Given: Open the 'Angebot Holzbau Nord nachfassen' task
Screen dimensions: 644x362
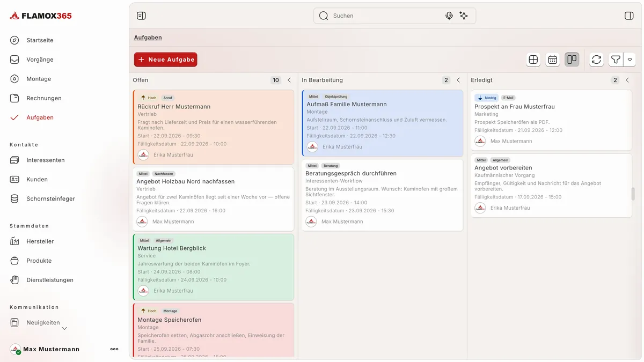Looking at the screenshot, I should point(214,199).
